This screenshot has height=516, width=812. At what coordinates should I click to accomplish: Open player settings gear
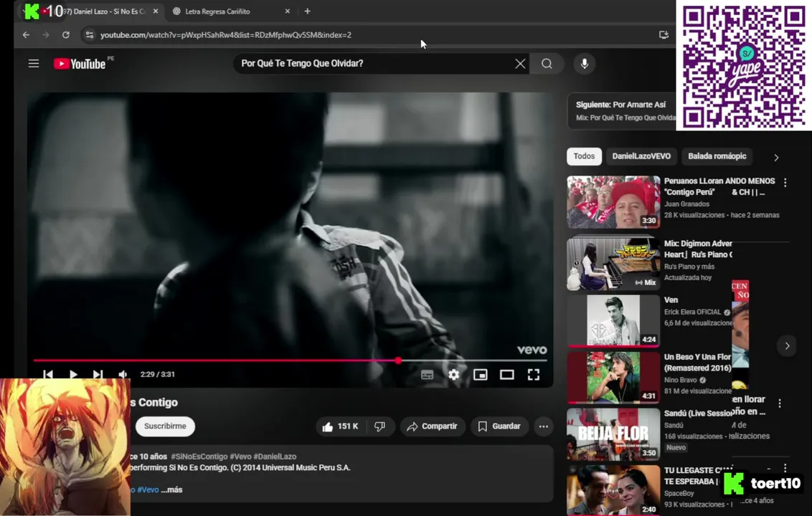453,375
